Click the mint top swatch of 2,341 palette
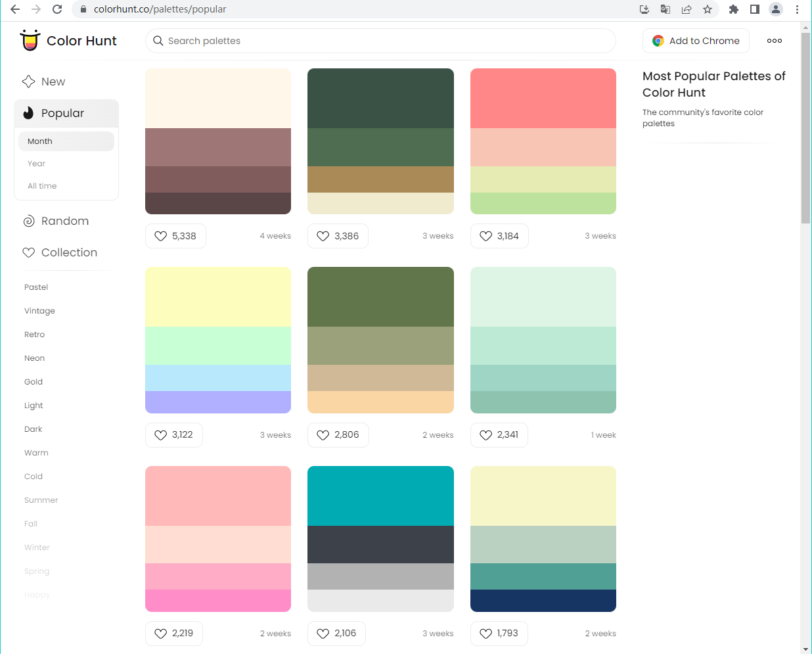812x654 pixels. coord(543,297)
